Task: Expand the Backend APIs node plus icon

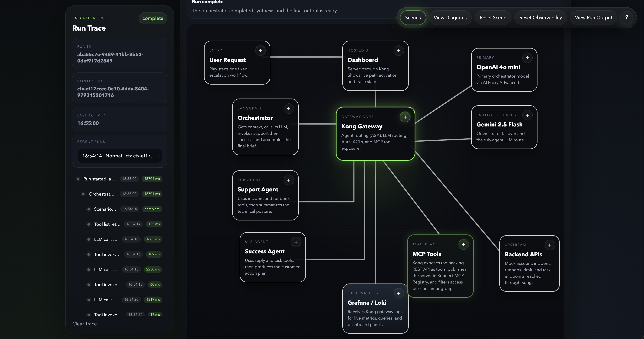Action: 550,245
